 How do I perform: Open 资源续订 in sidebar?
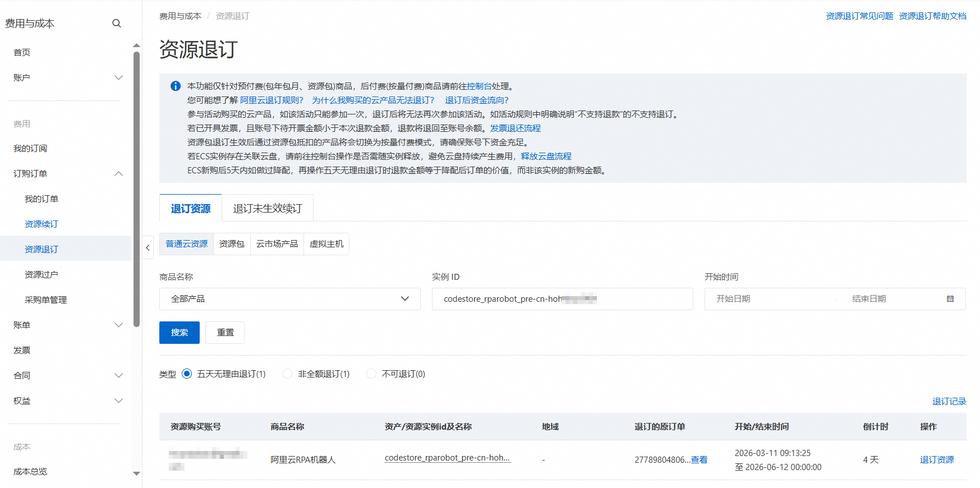pyautogui.click(x=42, y=224)
